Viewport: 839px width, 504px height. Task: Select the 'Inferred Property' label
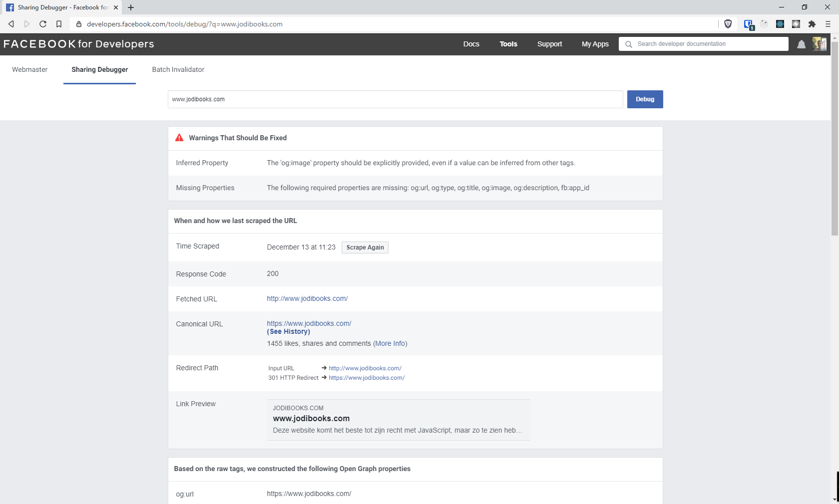click(202, 163)
